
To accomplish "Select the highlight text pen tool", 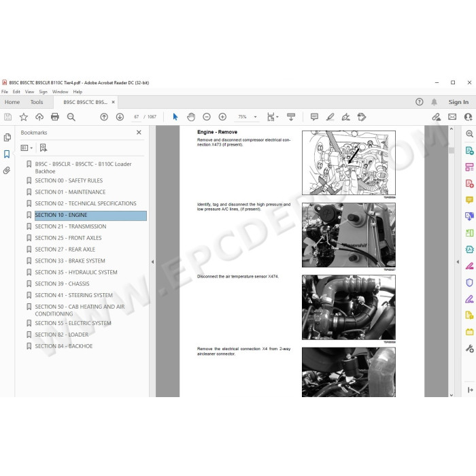I will (330, 117).
